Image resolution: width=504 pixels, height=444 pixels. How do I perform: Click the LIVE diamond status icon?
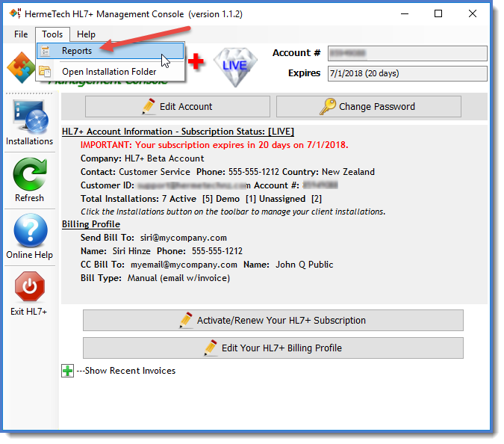pyautogui.click(x=236, y=67)
